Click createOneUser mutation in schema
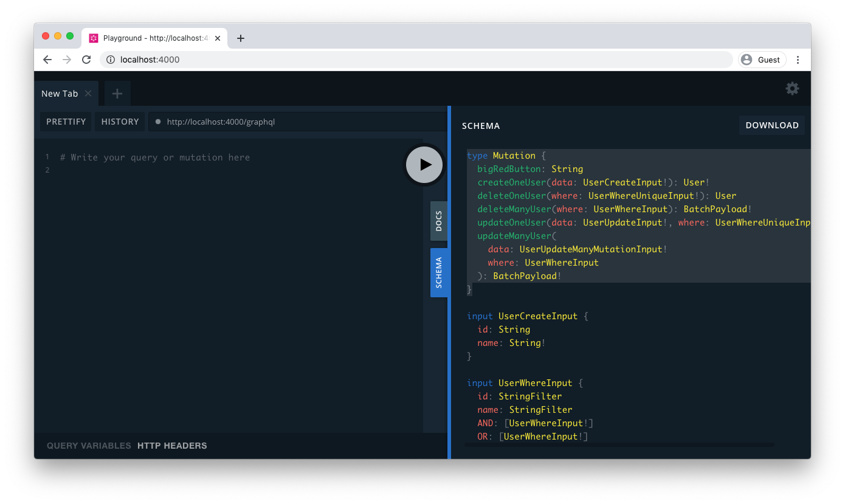Viewport: 845px width, 504px height. point(512,182)
